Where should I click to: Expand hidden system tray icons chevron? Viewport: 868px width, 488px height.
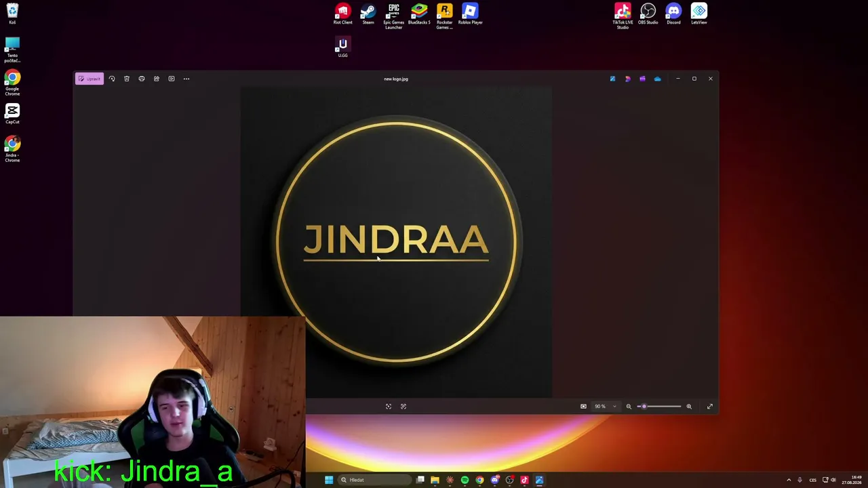point(789,480)
